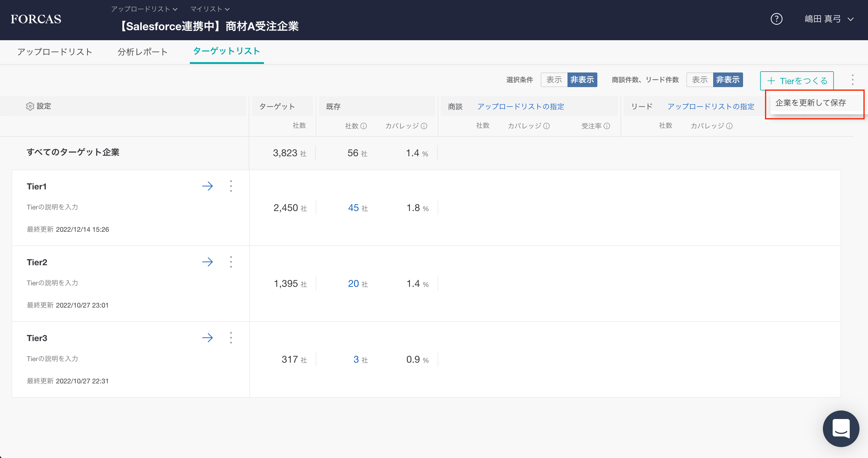The image size is (868, 458).
Task: Set 商談件数、リード件数 toggle to 表示
Action: (699, 80)
